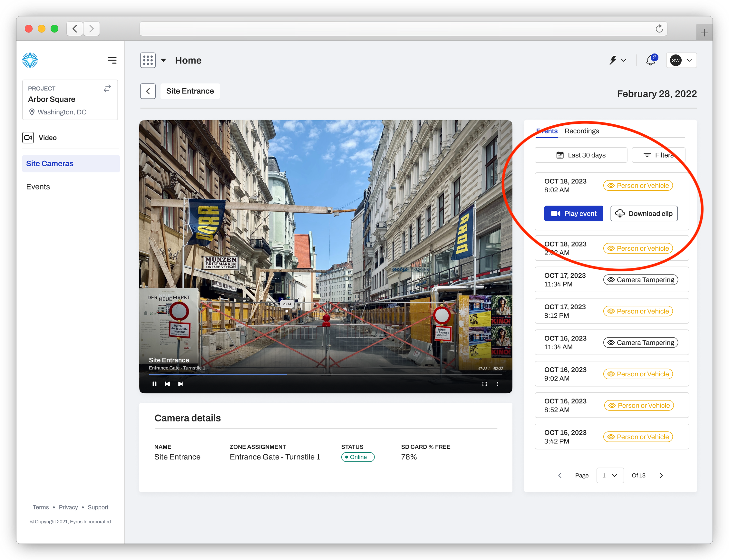The image size is (729, 560).
Task: Open the OCT 15, 2023 event date
Action: (x=565, y=432)
